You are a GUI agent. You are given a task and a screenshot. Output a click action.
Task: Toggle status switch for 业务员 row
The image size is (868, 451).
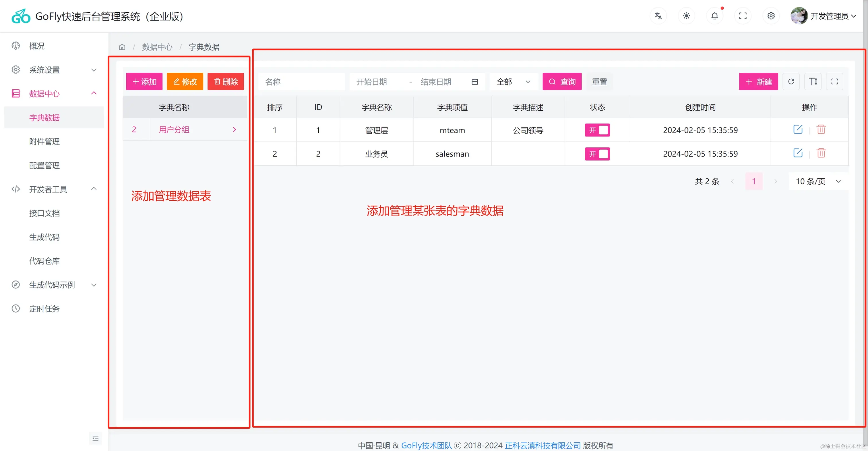click(597, 154)
